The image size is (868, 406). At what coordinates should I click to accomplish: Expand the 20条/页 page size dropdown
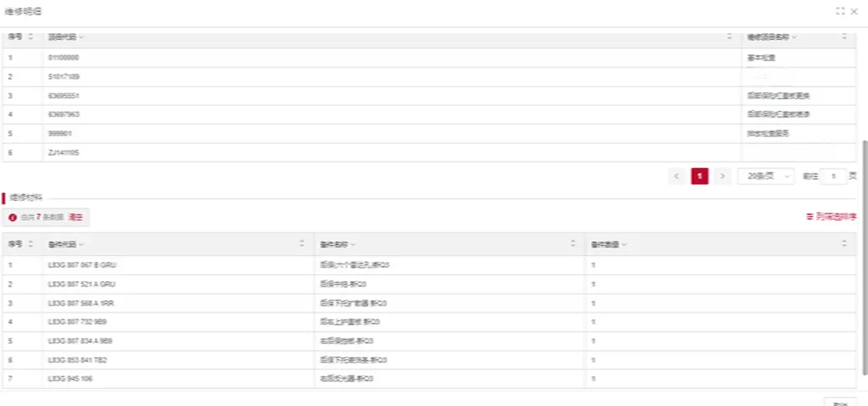(765, 176)
